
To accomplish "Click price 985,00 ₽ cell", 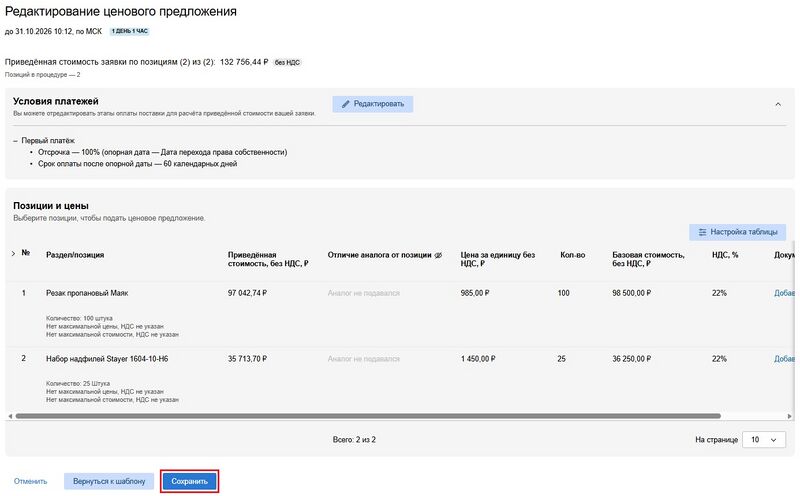I will [x=474, y=293].
